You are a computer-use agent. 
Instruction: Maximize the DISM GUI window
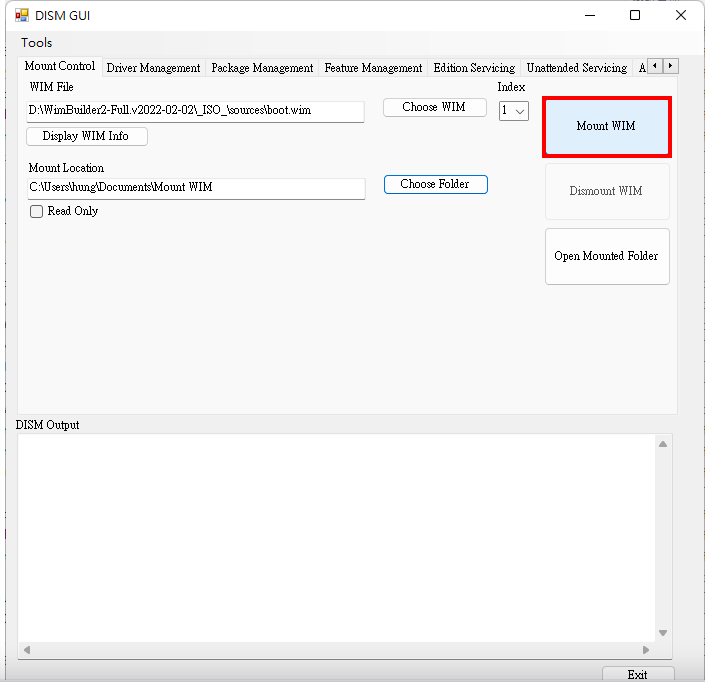(x=635, y=15)
